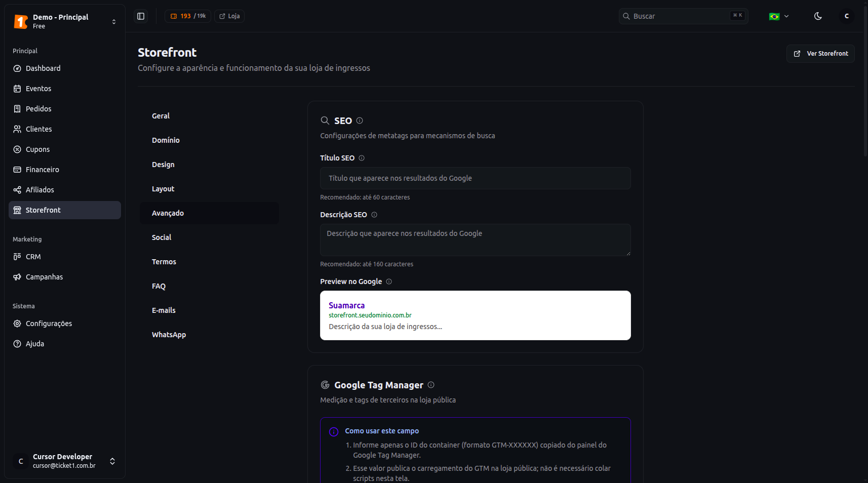Image resolution: width=868 pixels, height=483 pixels.
Task: Click the 193 / 19k tickets counter
Action: (x=188, y=16)
